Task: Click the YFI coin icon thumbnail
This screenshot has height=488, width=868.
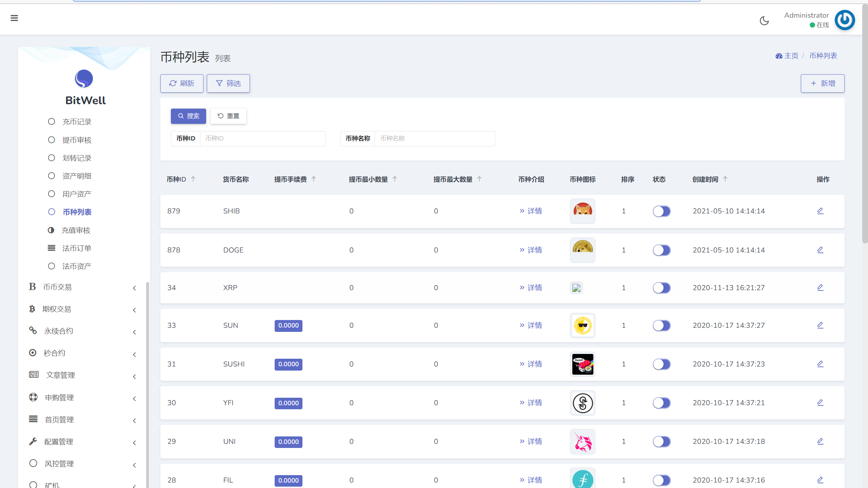Action: (x=583, y=403)
